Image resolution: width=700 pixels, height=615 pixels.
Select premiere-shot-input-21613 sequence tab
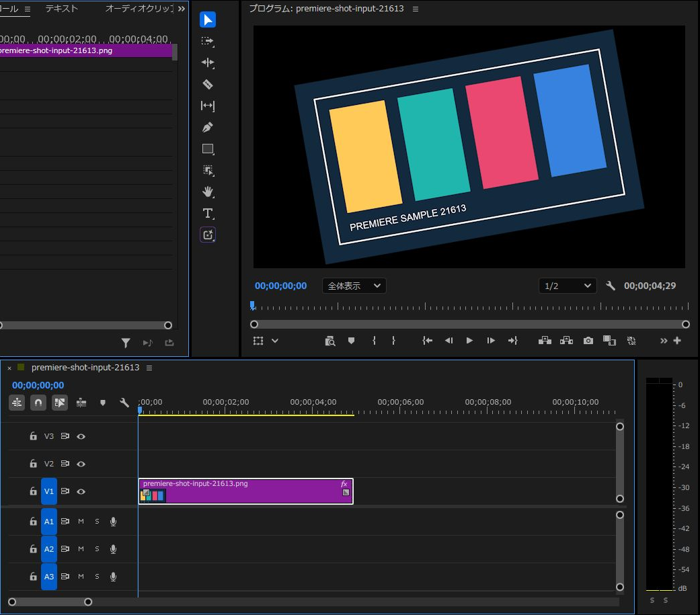tap(85, 367)
